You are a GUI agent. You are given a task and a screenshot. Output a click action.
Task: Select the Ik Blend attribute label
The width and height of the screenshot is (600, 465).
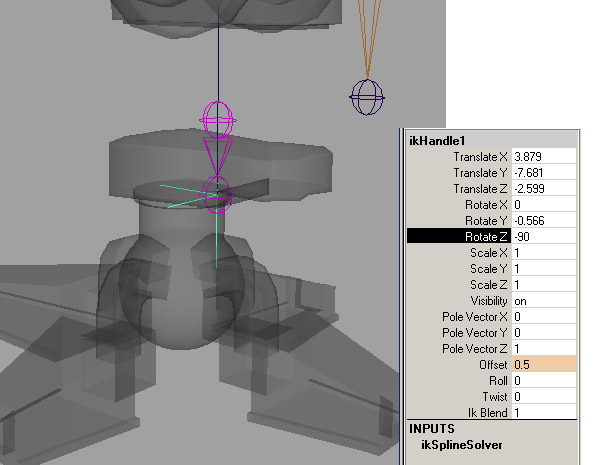488,413
